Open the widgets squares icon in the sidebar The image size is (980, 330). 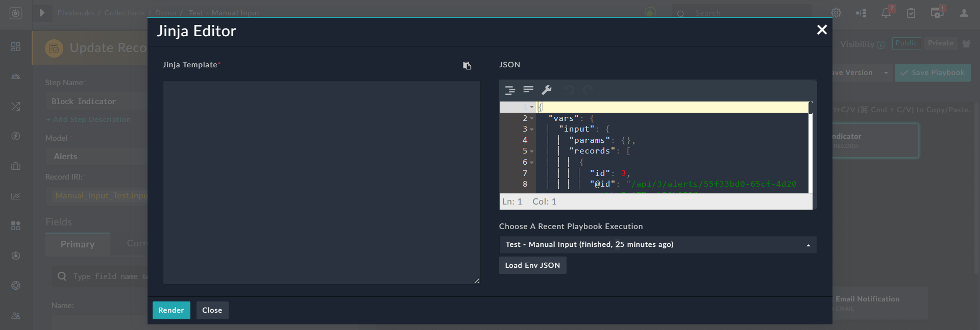pyautogui.click(x=16, y=225)
